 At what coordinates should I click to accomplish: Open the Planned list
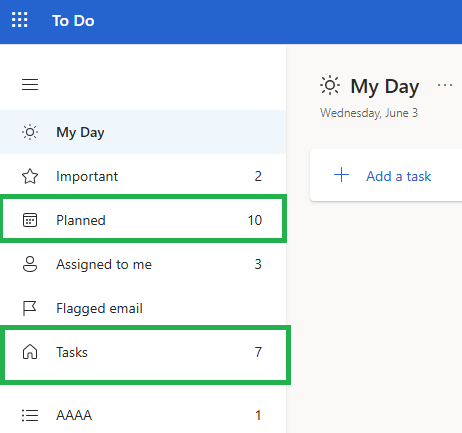pos(143,220)
